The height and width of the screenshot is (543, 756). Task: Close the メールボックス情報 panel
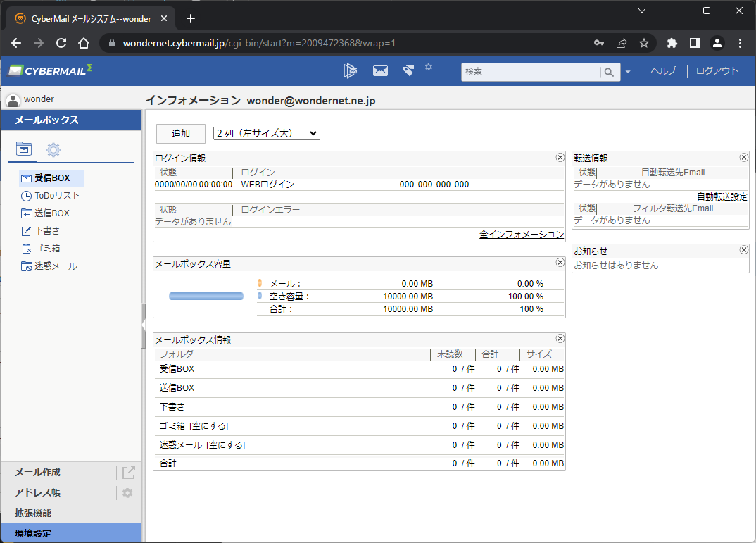pyautogui.click(x=560, y=339)
